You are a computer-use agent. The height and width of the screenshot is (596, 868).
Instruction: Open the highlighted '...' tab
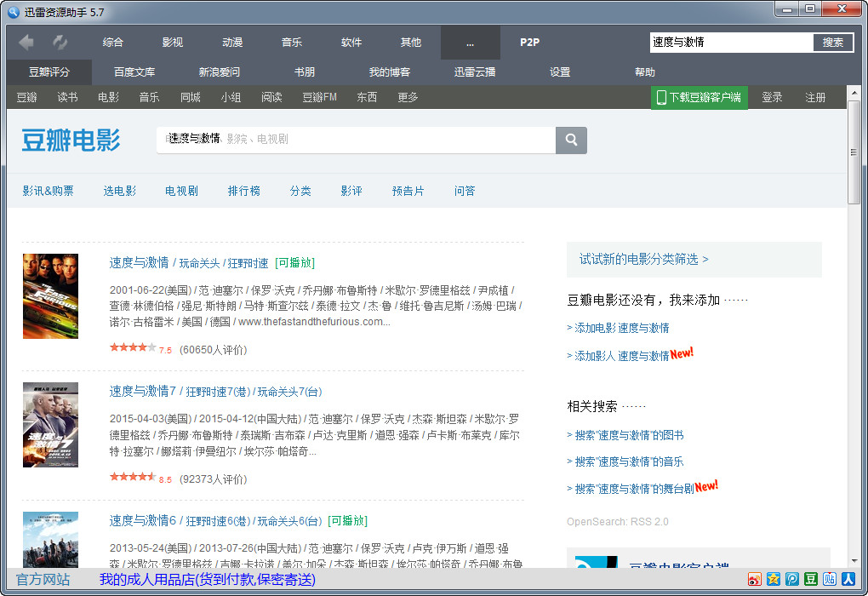click(x=471, y=43)
